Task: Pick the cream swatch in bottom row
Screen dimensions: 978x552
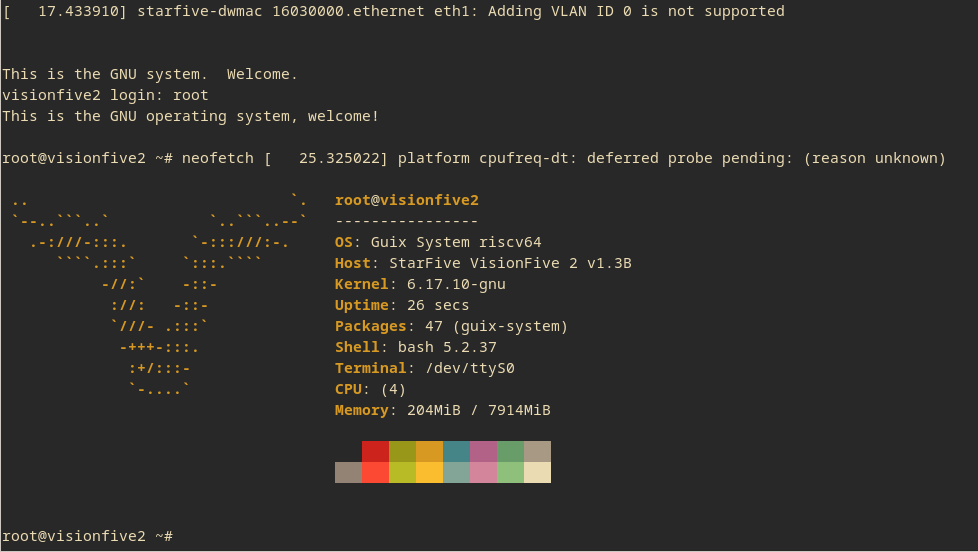Action: (537, 472)
